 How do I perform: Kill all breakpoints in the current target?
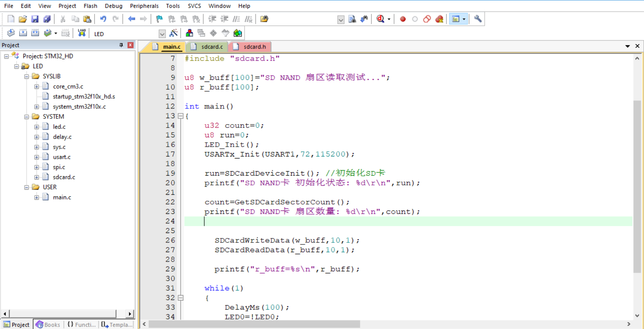click(x=439, y=19)
